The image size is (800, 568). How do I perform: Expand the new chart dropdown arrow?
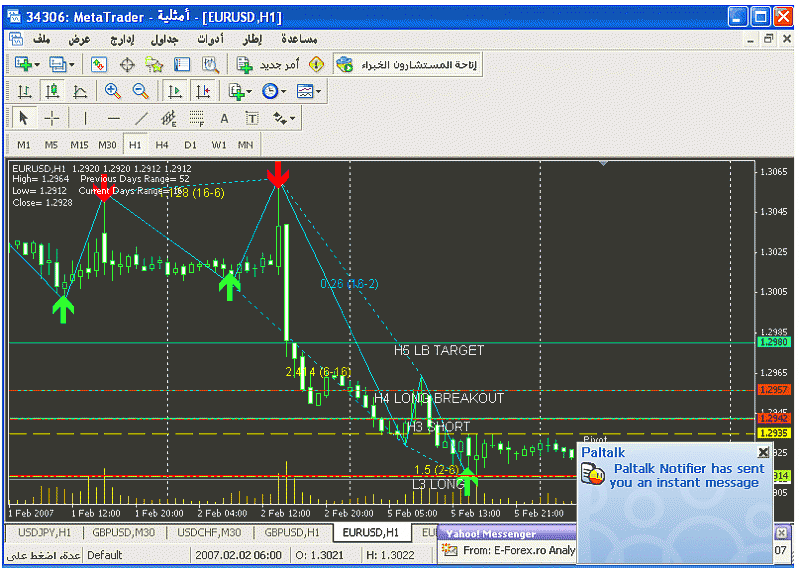(38, 64)
